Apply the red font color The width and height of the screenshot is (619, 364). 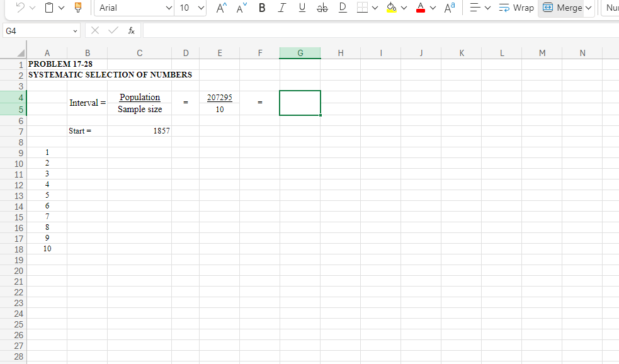pyautogui.click(x=421, y=8)
